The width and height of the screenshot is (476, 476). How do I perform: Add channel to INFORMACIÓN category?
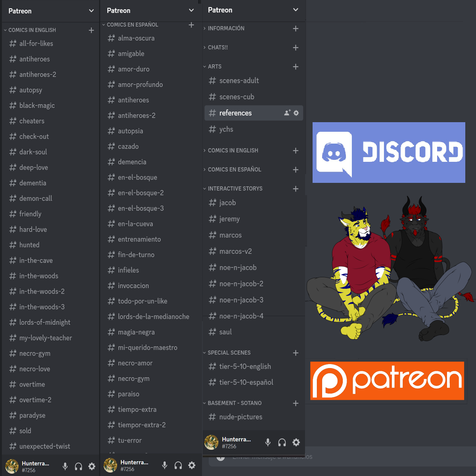296,29
